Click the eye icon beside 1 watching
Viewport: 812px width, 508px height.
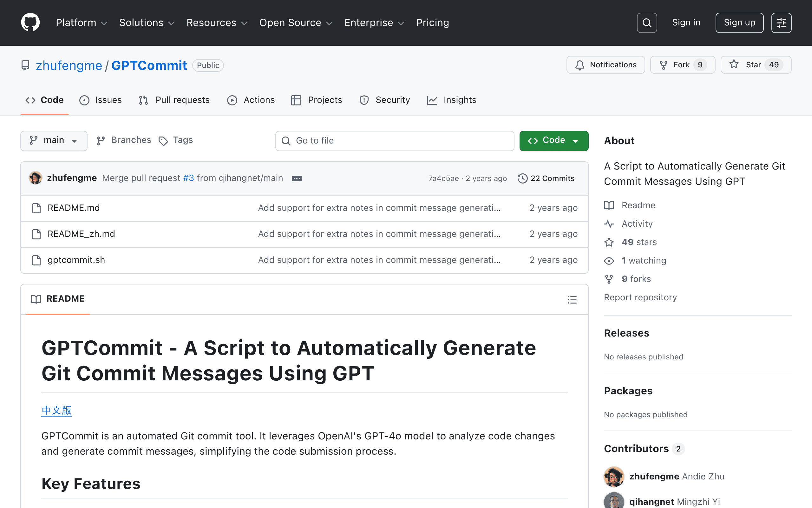tap(609, 261)
